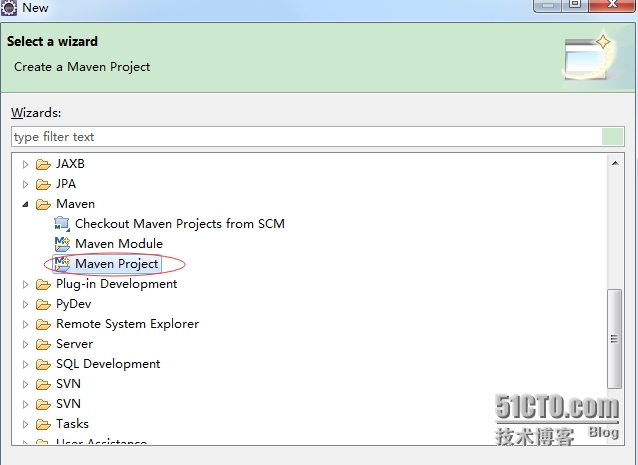The height and width of the screenshot is (465, 638).
Task: Collapse the Maven category
Action: click(x=25, y=204)
